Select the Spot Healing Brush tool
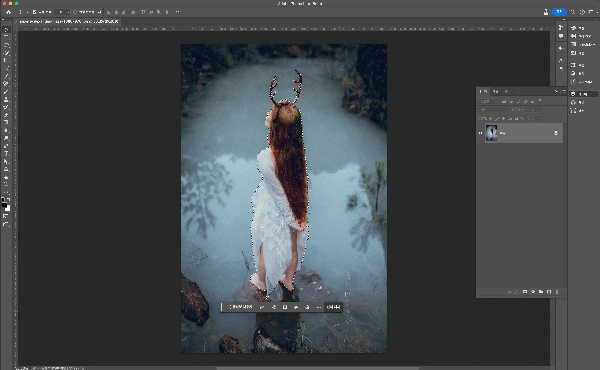The width and height of the screenshot is (600, 370). pos(6,83)
